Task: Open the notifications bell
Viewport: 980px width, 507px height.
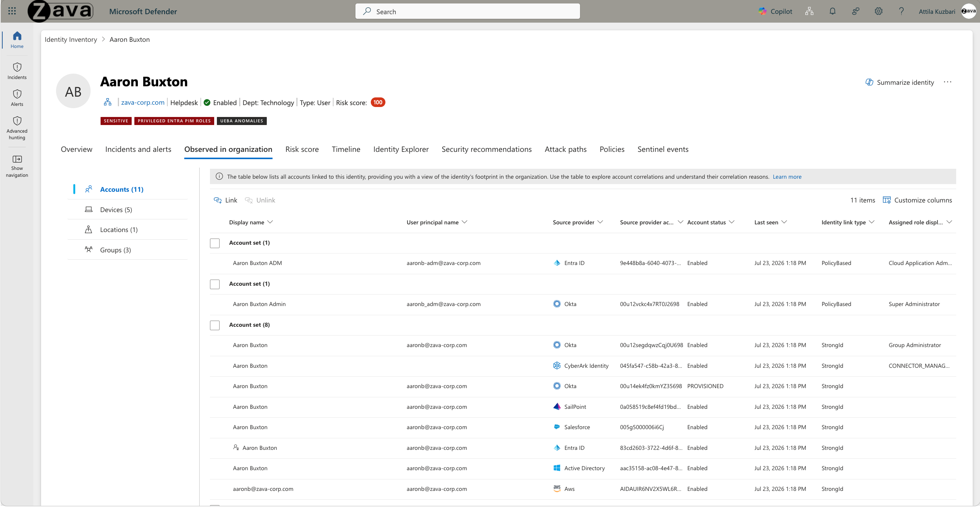Action: 832,12
